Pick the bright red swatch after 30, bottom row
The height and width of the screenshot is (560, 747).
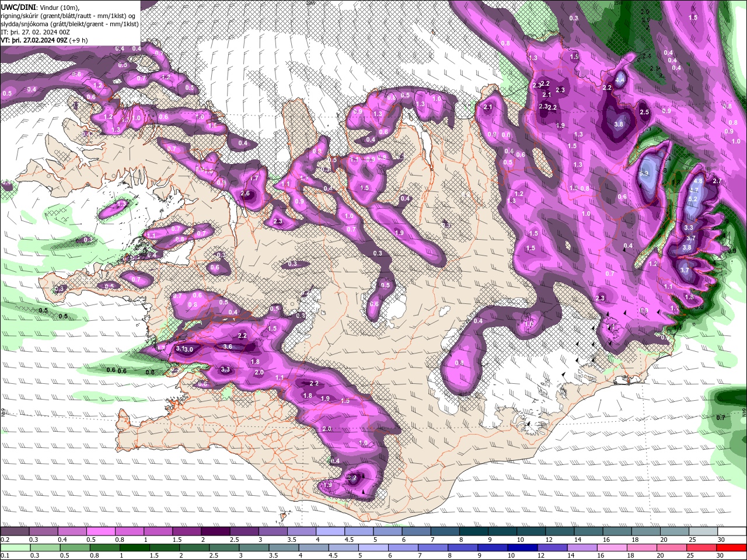tap(731, 548)
